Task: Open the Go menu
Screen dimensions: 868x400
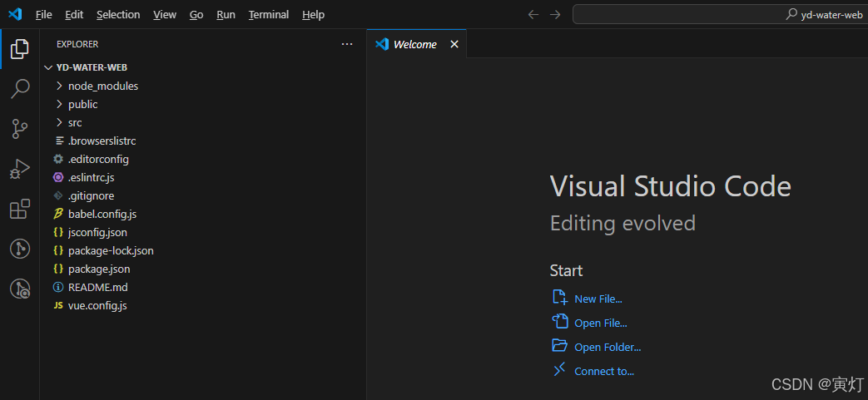Action: click(x=196, y=15)
